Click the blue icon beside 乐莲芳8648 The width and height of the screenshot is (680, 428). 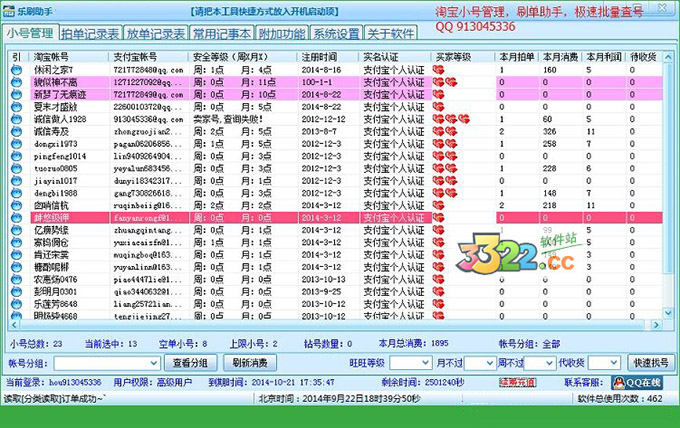click(16, 304)
